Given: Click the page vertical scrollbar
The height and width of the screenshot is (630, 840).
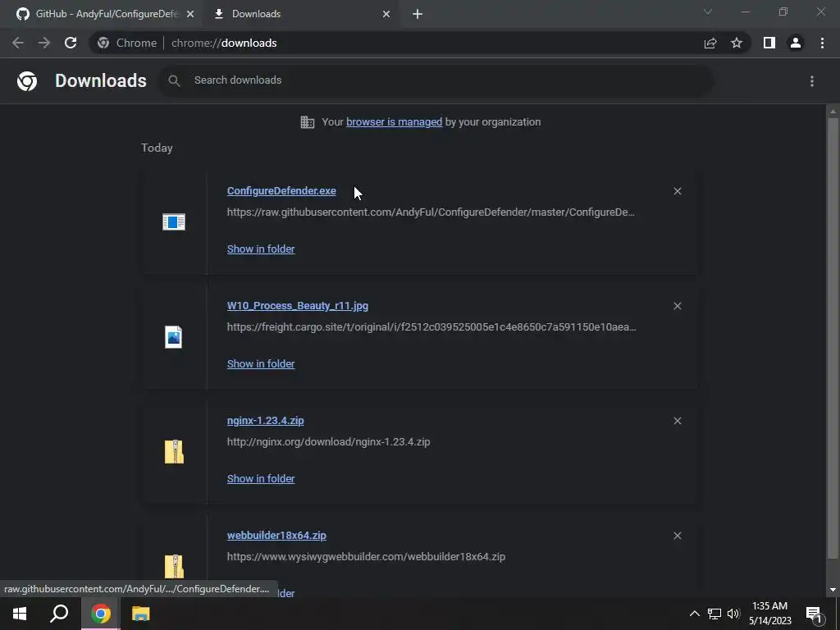Looking at the screenshot, I should pos(833,337).
